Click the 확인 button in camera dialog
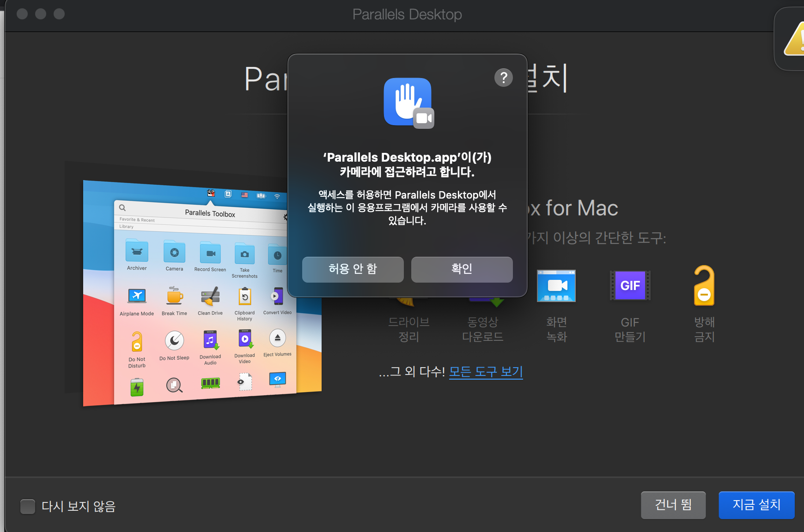This screenshot has width=804, height=532. coord(462,269)
